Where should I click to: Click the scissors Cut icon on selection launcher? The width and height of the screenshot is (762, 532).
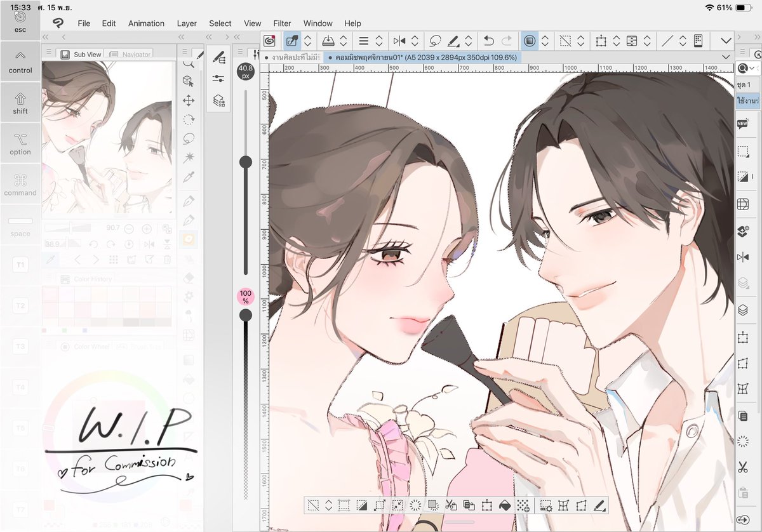[x=450, y=505]
